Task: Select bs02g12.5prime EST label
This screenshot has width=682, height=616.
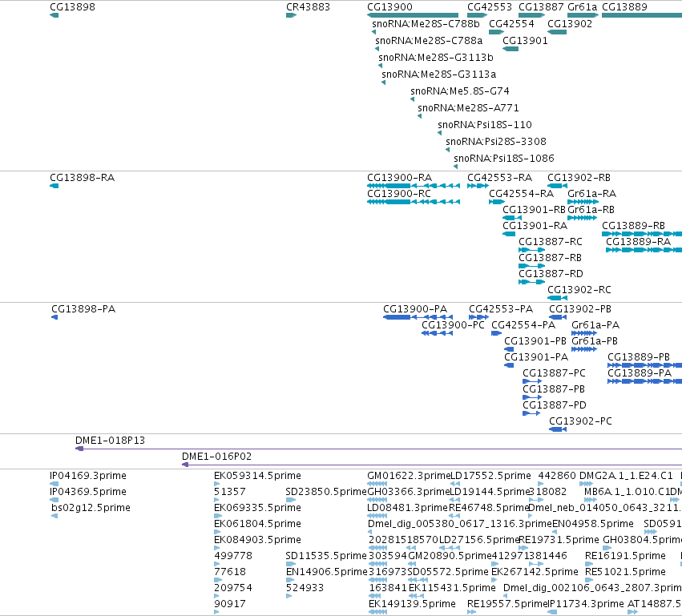Action: click(91, 508)
